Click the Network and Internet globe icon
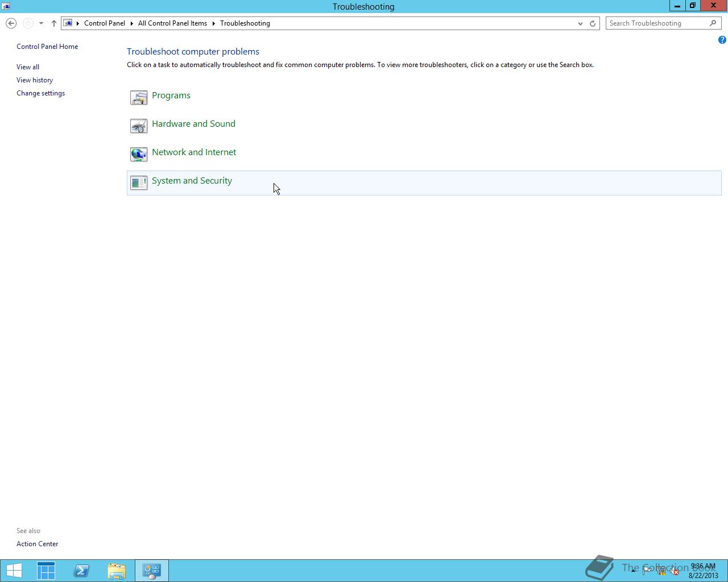This screenshot has height=582, width=728. point(138,154)
